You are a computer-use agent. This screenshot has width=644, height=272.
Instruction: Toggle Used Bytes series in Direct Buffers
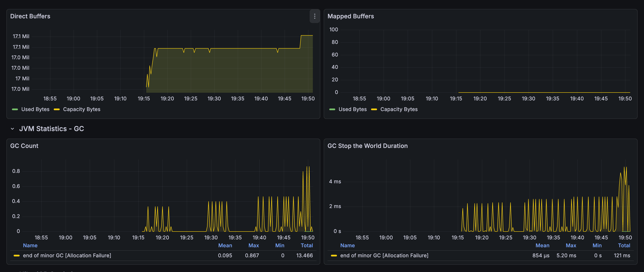point(35,109)
